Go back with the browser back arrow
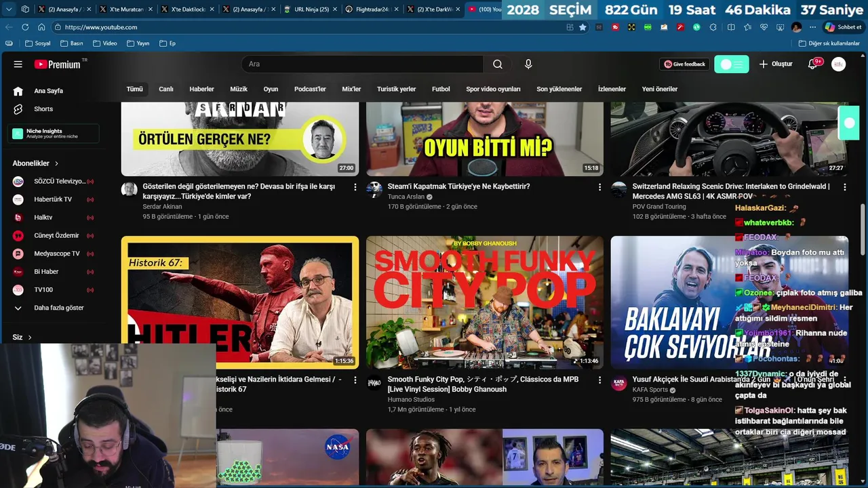Screen dimensions: 868x488 [x=9, y=27]
